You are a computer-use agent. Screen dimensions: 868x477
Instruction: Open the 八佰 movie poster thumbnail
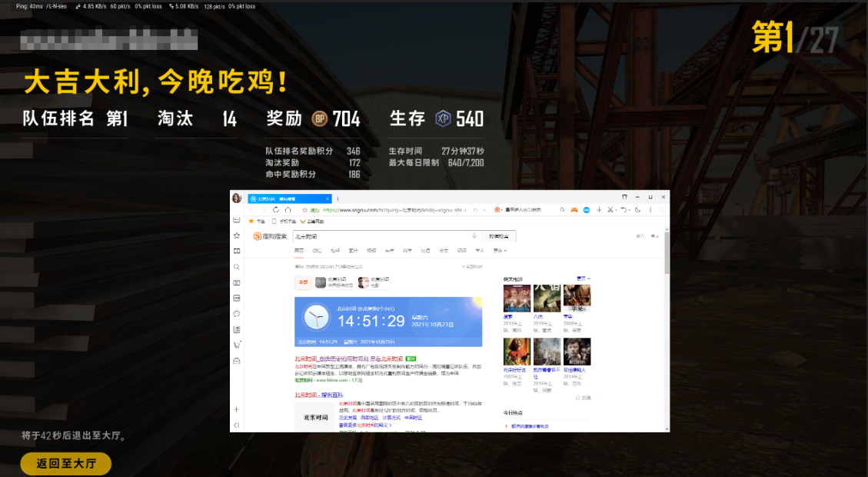click(547, 299)
